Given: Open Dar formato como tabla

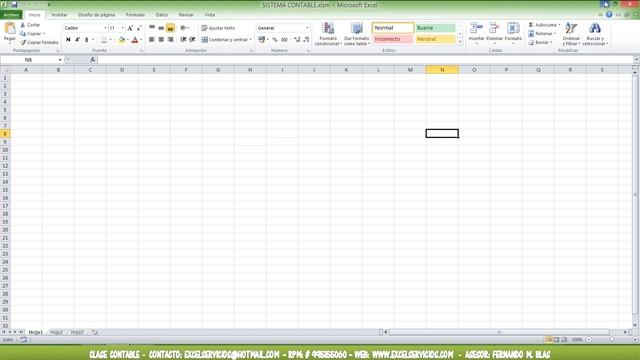Looking at the screenshot, I should click(357, 34).
